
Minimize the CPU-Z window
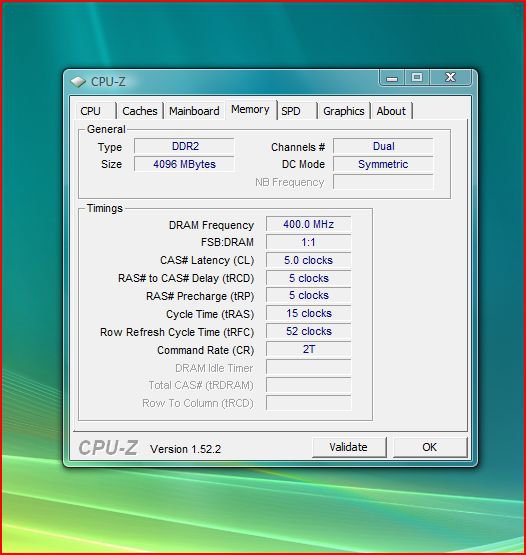(x=392, y=78)
